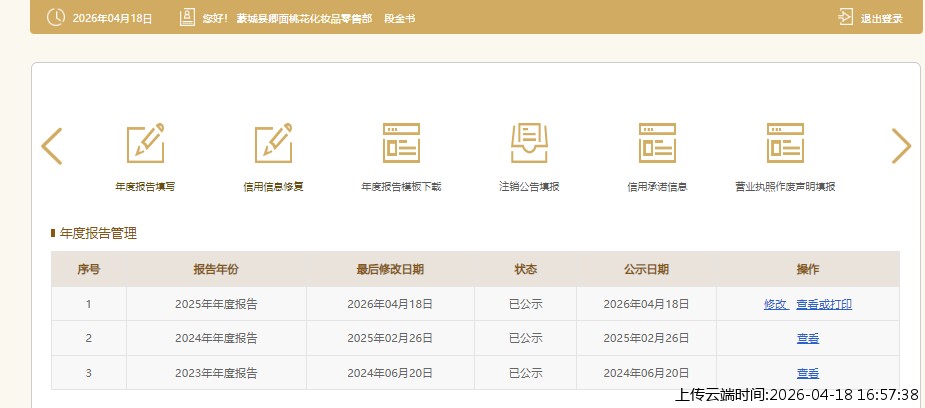Click the exit icon beside 退出登录

coord(845,18)
